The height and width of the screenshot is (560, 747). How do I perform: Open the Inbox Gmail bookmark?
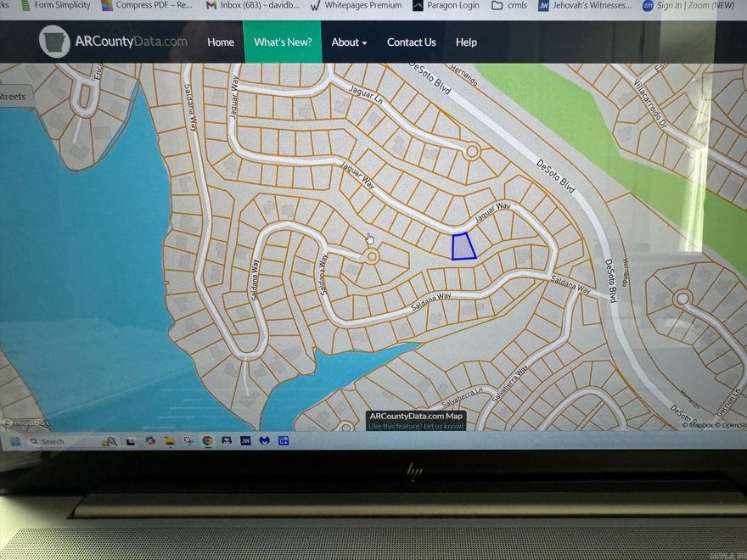[248, 6]
